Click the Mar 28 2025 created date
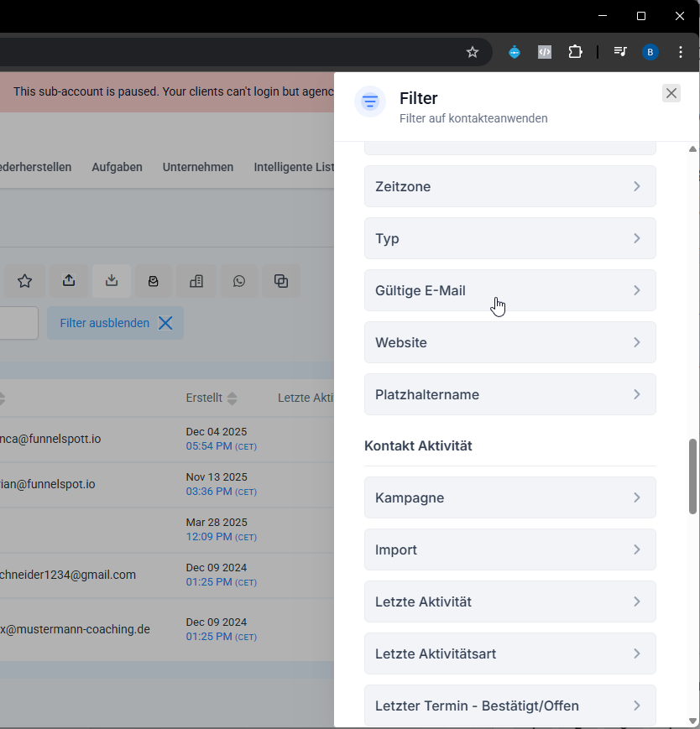Viewport: 700px width, 729px height. click(x=217, y=522)
